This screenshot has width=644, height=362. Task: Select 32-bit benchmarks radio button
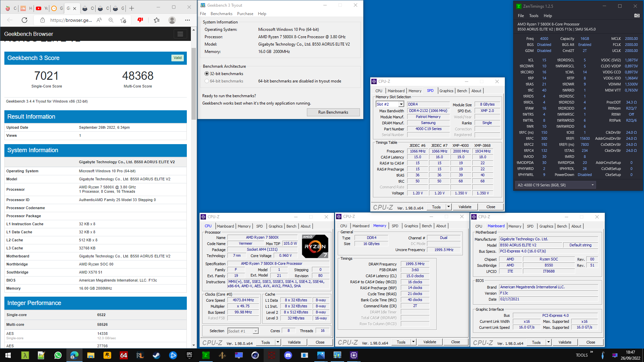coord(207,74)
